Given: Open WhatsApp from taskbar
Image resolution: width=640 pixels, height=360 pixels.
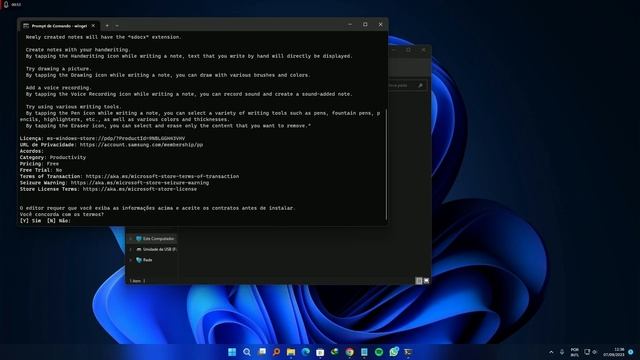Looking at the screenshot, I should click(x=393, y=352).
